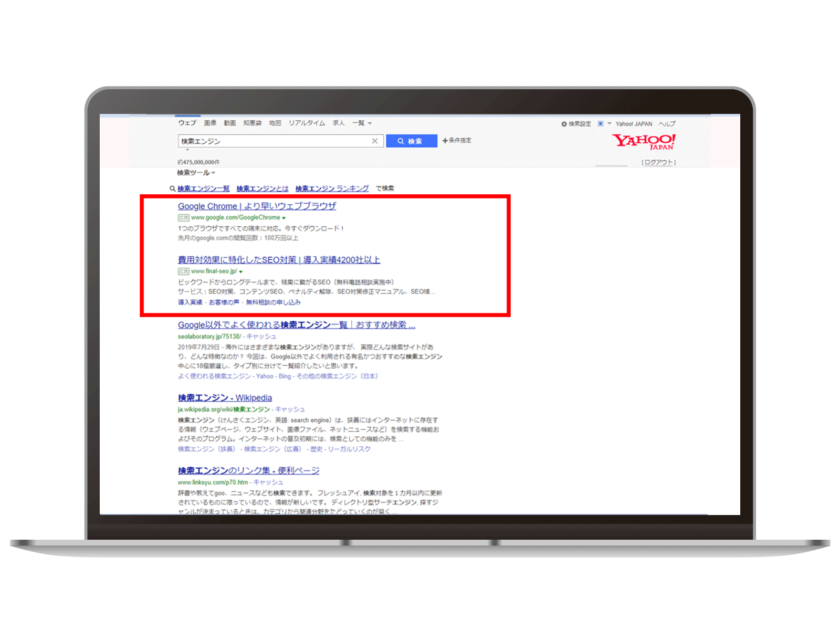Jump to the 歴史 sub-link under Wikipedia

pos(316,449)
